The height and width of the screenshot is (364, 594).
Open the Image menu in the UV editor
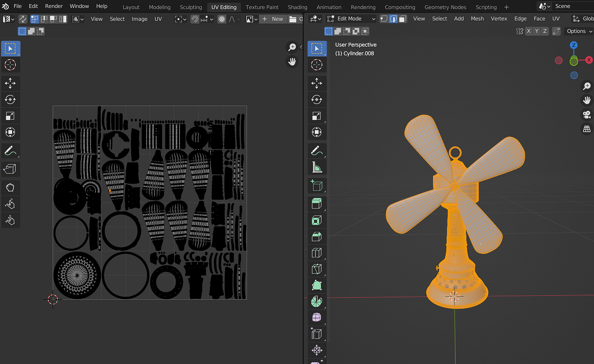pyautogui.click(x=140, y=19)
